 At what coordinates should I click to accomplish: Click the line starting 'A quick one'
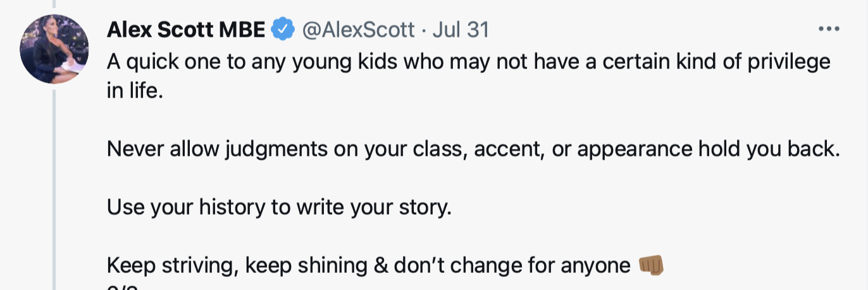click(468, 61)
